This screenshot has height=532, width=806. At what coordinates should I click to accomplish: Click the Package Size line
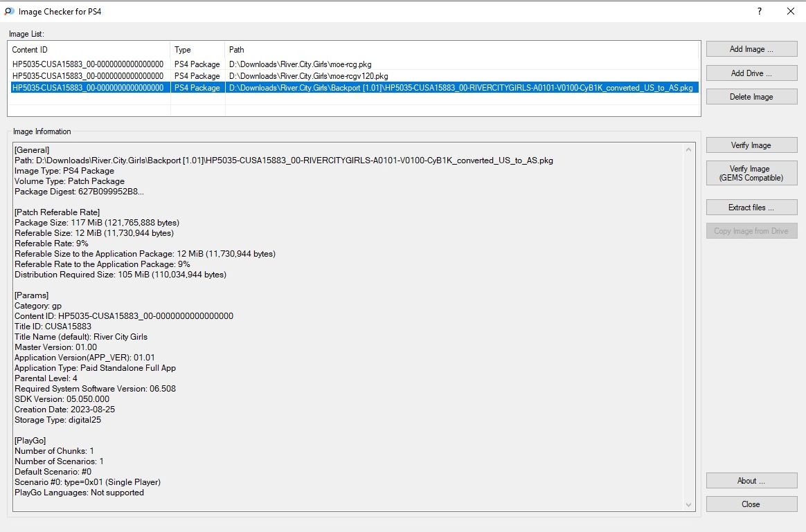(97, 223)
